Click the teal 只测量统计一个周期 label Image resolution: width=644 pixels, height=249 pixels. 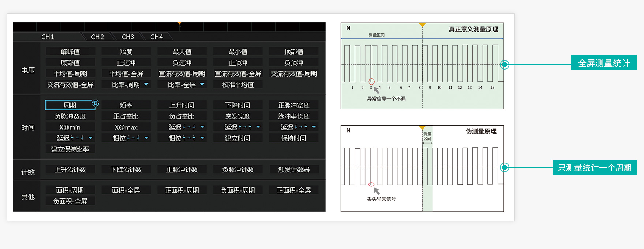coord(594,167)
